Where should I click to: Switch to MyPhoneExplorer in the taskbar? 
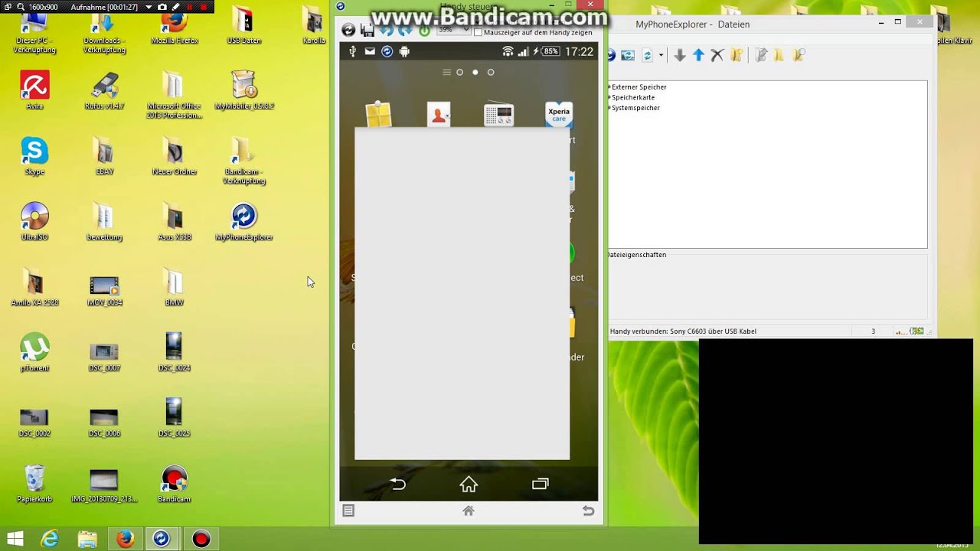click(x=162, y=539)
